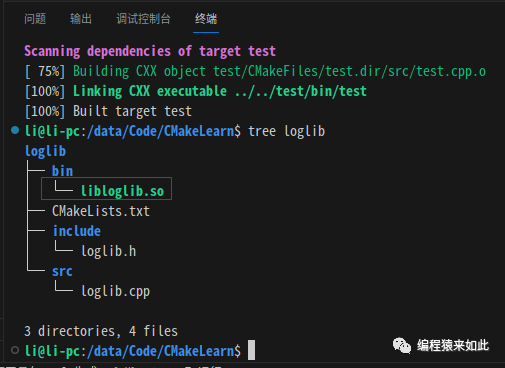Click the 'loglib.cpp' file name

(x=116, y=291)
